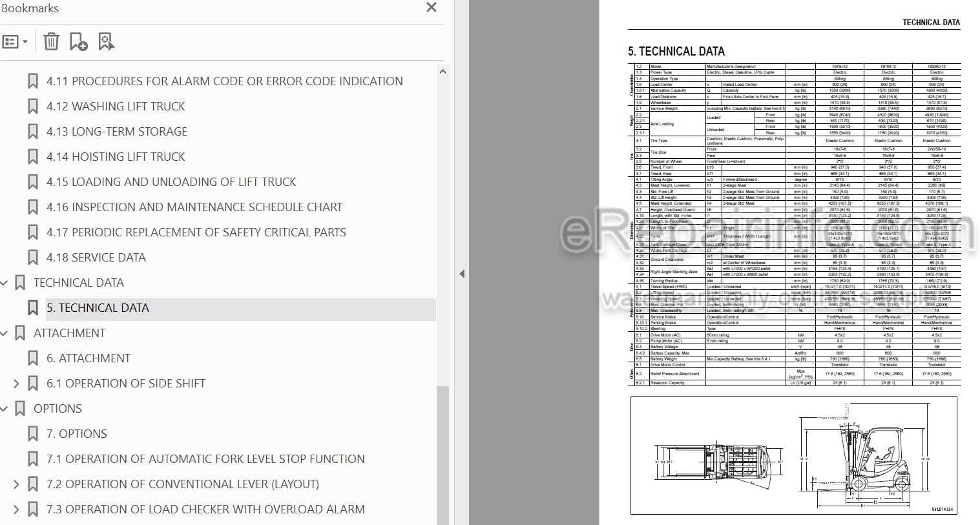Click bookmark icon beside 5. TECHNICAL DATA
Viewport: 980px width, 525px height.
pyautogui.click(x=32, y=308)
